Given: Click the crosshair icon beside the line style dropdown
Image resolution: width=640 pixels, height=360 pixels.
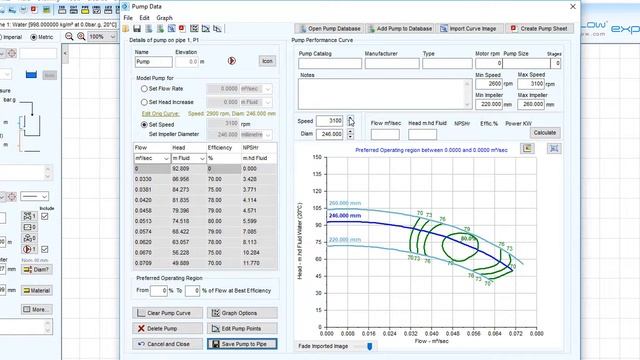Looking at the screenshot, I should (x=11, y=196).
